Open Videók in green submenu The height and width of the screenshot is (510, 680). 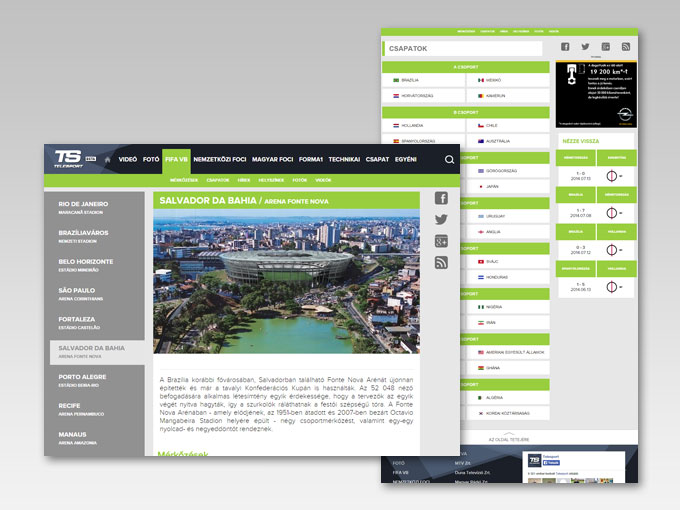[x=323, y=180]
